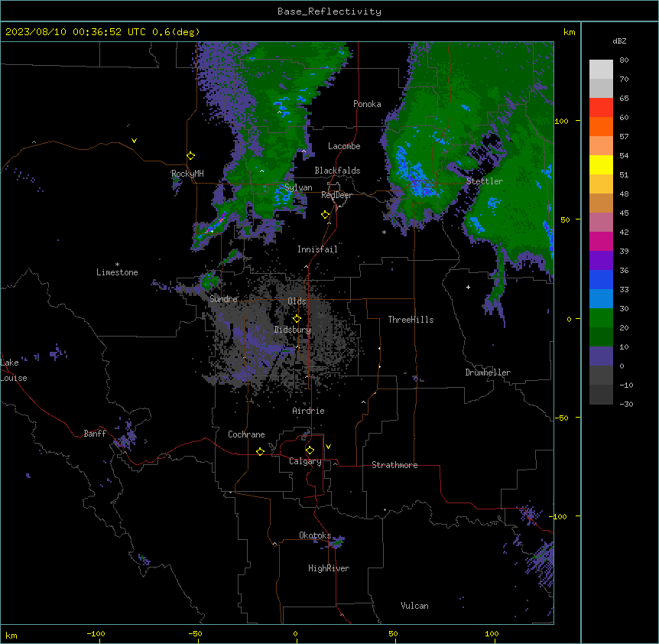Click the -100 tick label on the horizontal axis
This screenshot has height=644, width=659.
[96, 634]
